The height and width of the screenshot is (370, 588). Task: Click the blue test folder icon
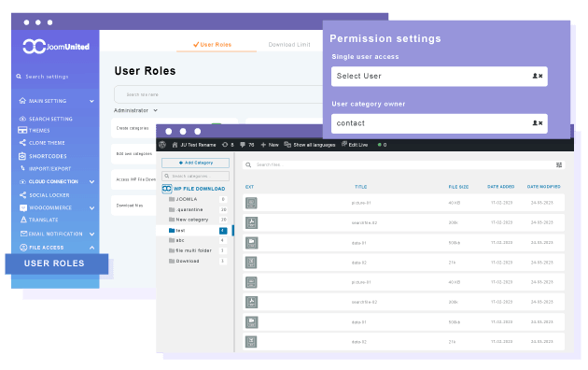[x=172, y=231]
